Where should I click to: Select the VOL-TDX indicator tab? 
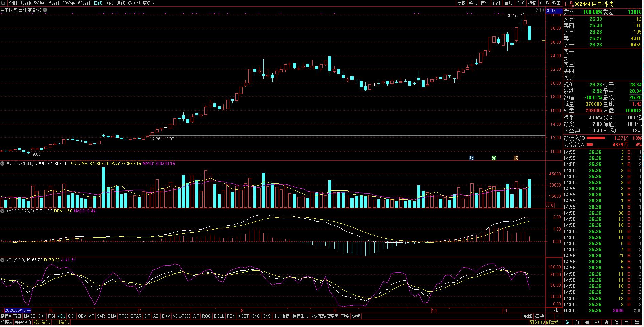[181, 316]
